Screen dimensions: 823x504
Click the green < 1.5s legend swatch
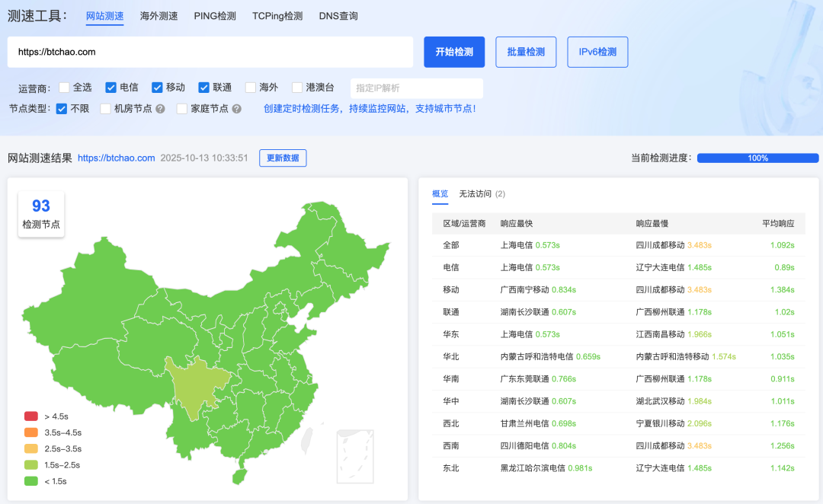click(31, 481)
